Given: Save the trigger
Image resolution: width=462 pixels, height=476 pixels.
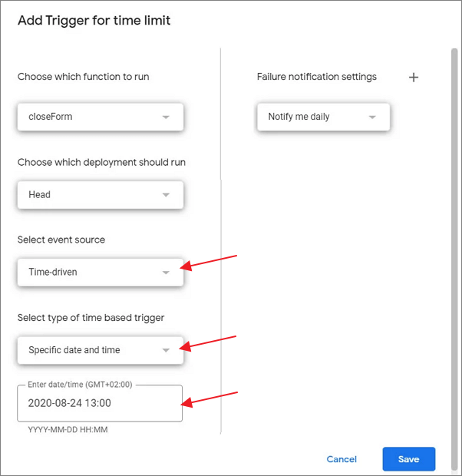Looking at the screenshot, I should point(408,459).
